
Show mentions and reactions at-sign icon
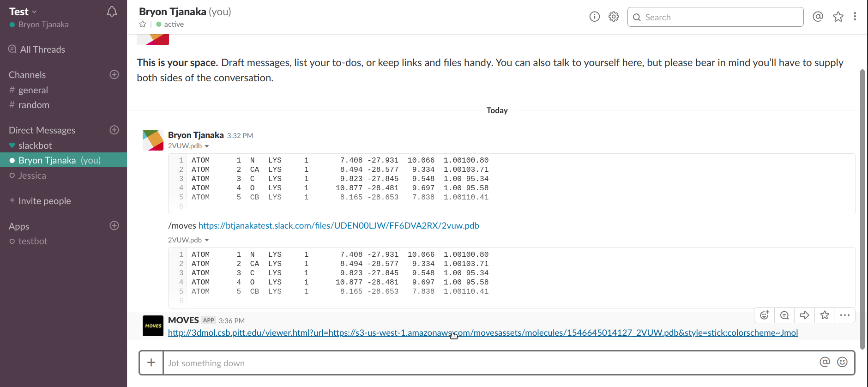tap(818, 17)
